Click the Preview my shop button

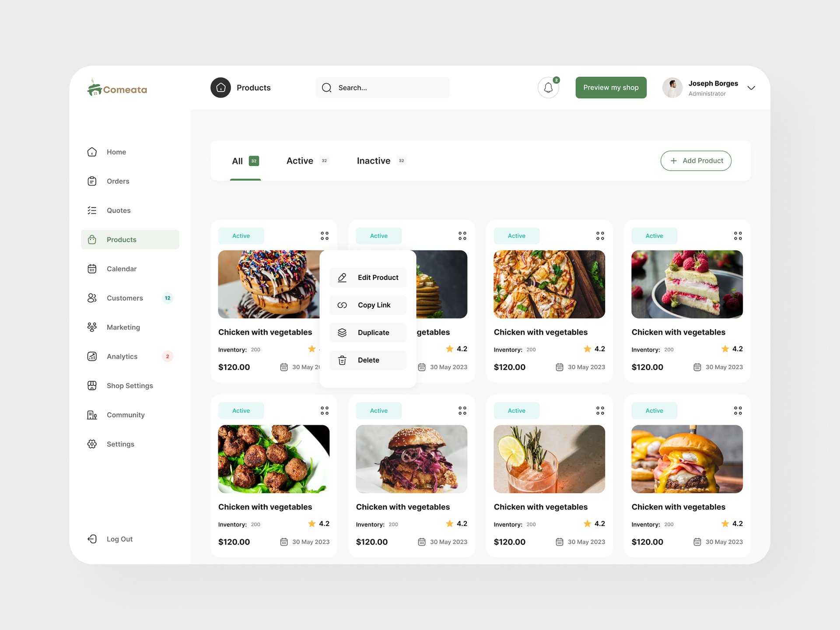pos(611,88)
